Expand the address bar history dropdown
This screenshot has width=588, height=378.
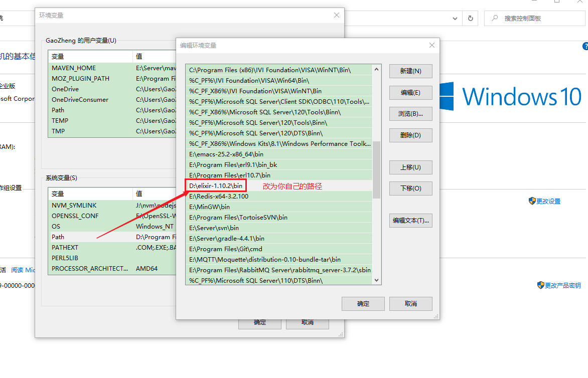pyautogui.click(x=455, y=19)
